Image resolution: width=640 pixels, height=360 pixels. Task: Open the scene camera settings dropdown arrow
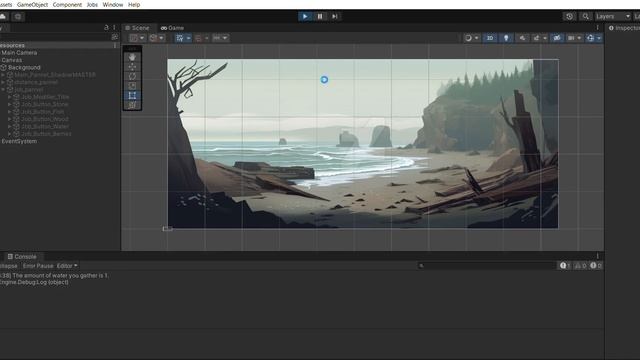click(x=579, y=38)
